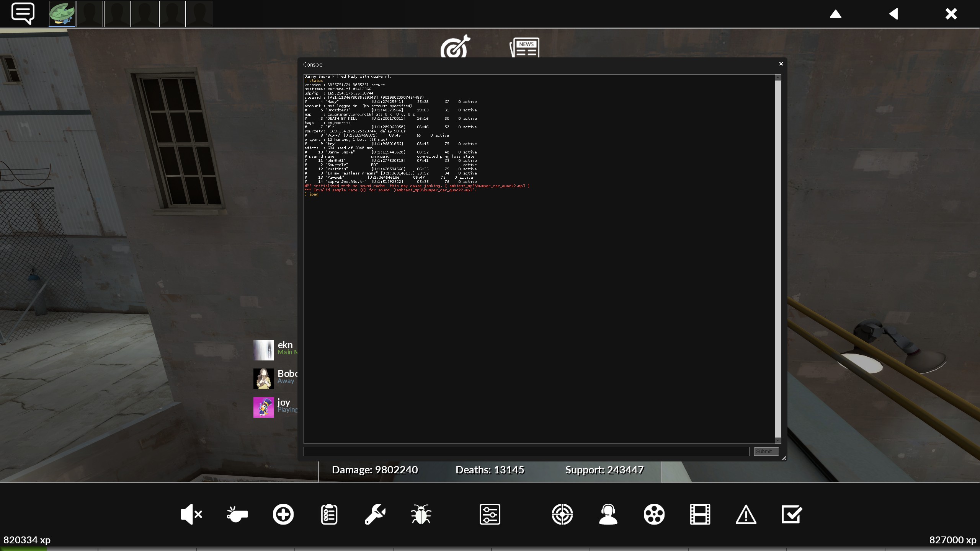Click the console command input field
The width and height of the screenshot is (980, 551).
[x=526, y=452]
